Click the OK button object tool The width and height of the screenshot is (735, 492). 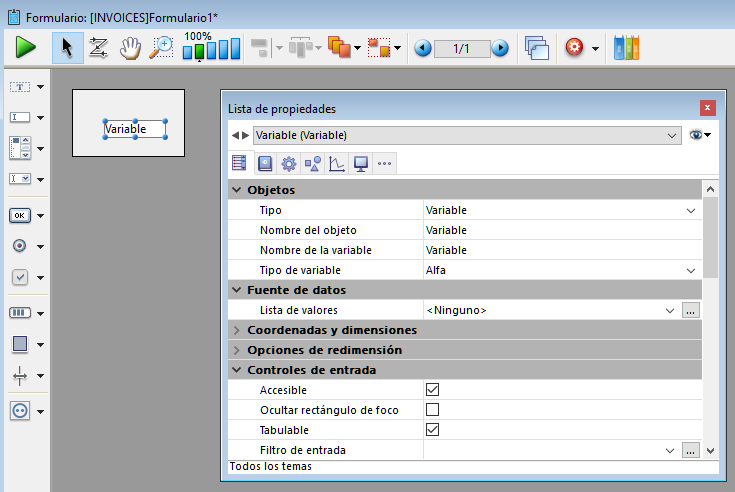click(x=20, y=214)
